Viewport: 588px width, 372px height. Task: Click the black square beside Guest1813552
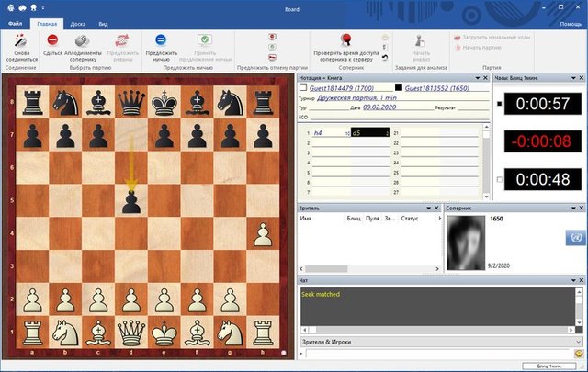tap(398, 88)
